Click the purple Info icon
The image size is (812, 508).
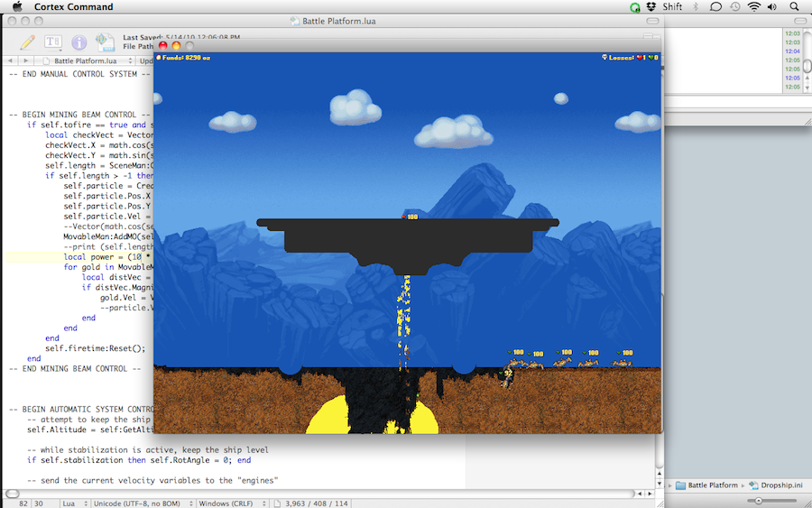(x=78, y=42)
